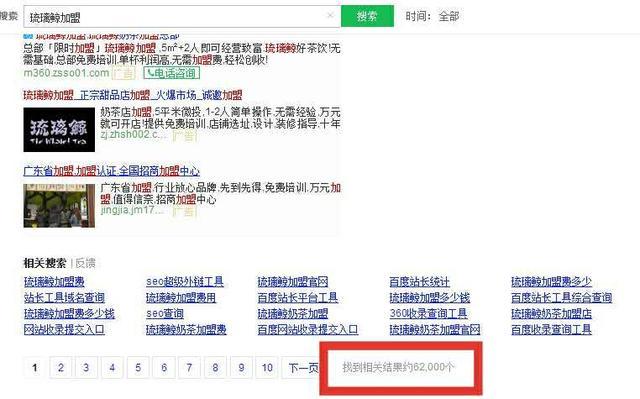Viewport: 640px width, 399px height.
Task: Click the 电话咨询 phone consultation button
Action: (171, 73)
